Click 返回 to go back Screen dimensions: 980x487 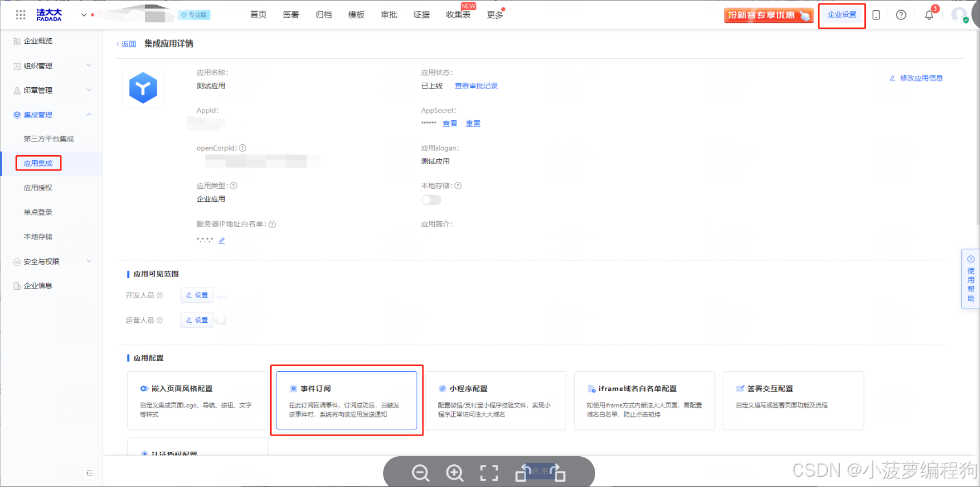click(x=126, y=44)
